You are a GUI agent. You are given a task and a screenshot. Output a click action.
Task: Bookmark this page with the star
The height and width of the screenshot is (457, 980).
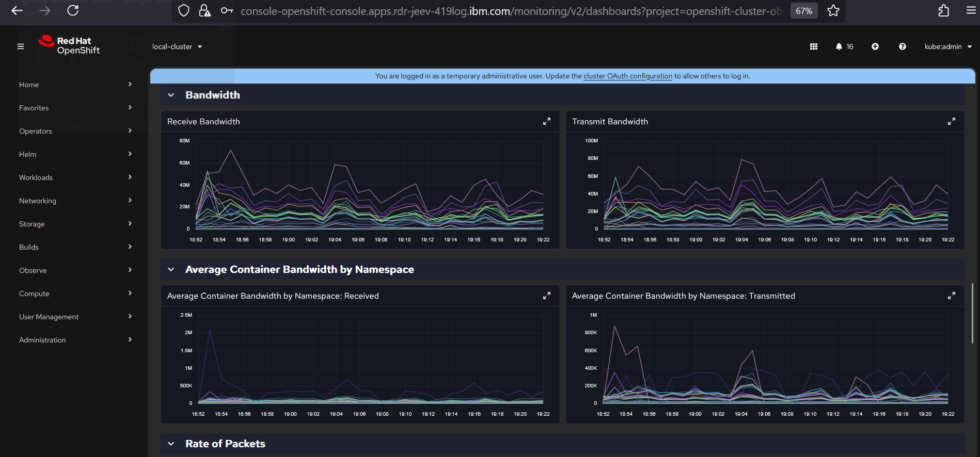(833, 11)
